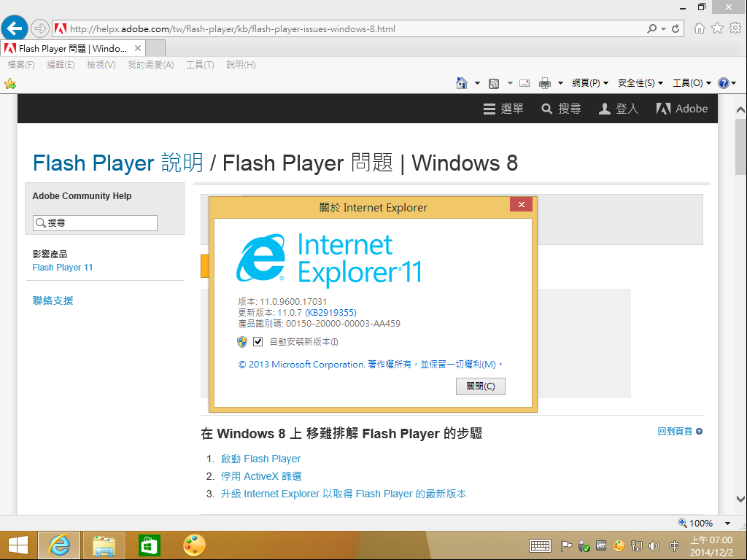Click the network tray icon
Viewport: 747px width, 560px height.
pyautogui.click(x=636, y=546)
